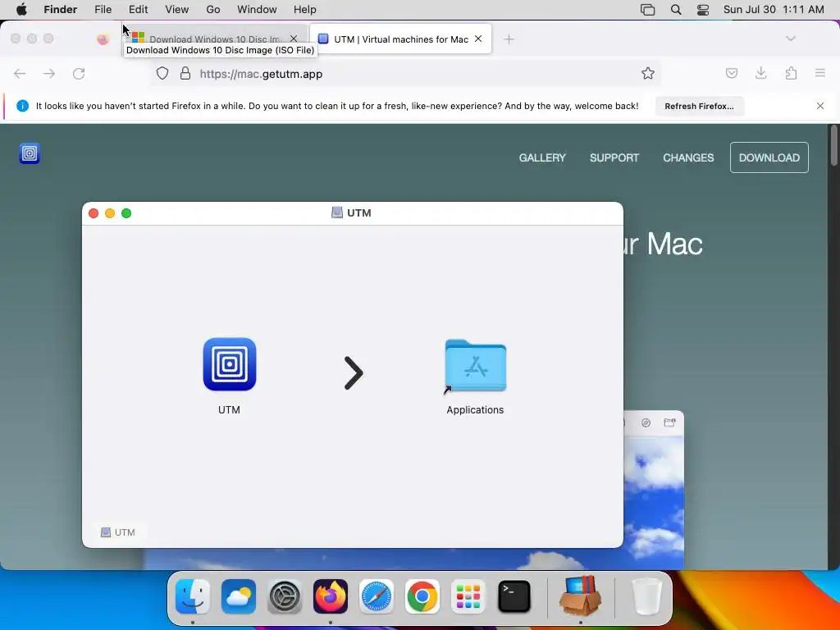This screenshot has height=630, width=840.
Task: Open Spotlight search in the menu bar
Action: point(676,10)
